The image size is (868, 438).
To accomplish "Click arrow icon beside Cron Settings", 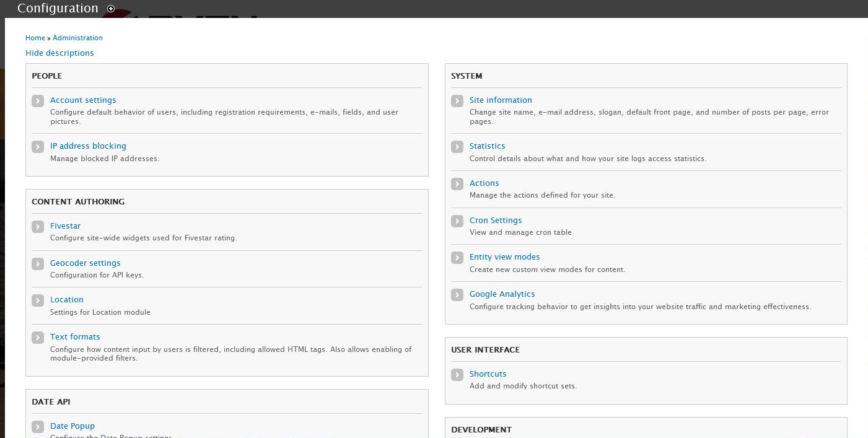I will [457, 221].
